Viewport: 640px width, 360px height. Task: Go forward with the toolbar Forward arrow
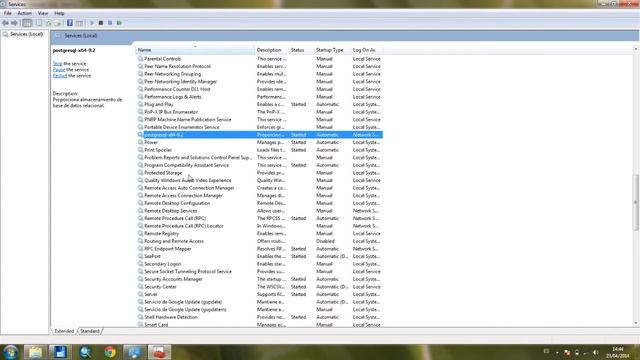coord(14,23)
